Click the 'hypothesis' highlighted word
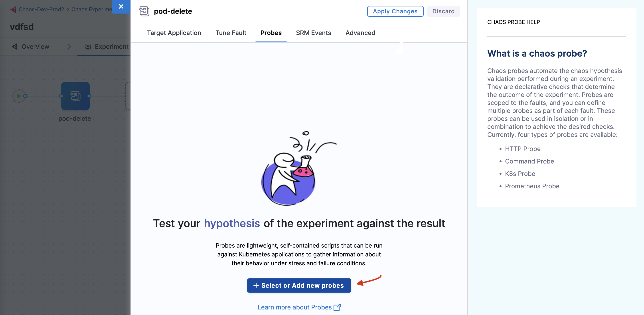The width and height of the screenshot is (644, 315). tap(232, 223)
